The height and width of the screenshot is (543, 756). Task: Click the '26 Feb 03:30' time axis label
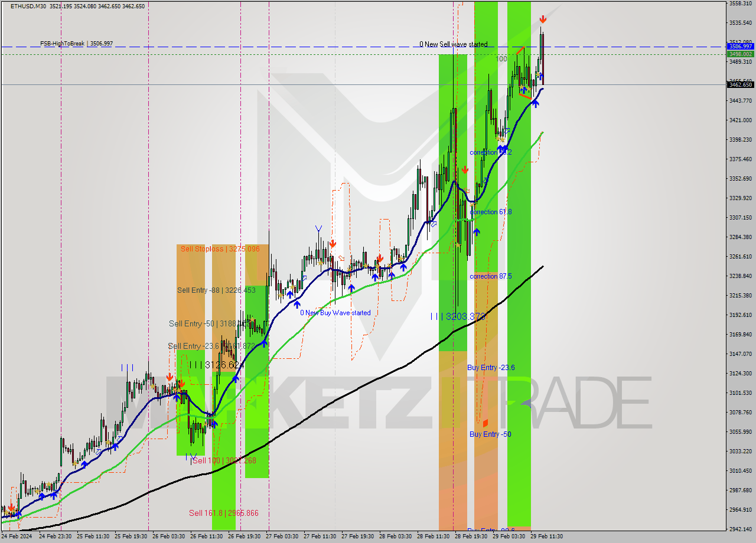[168, 537]
